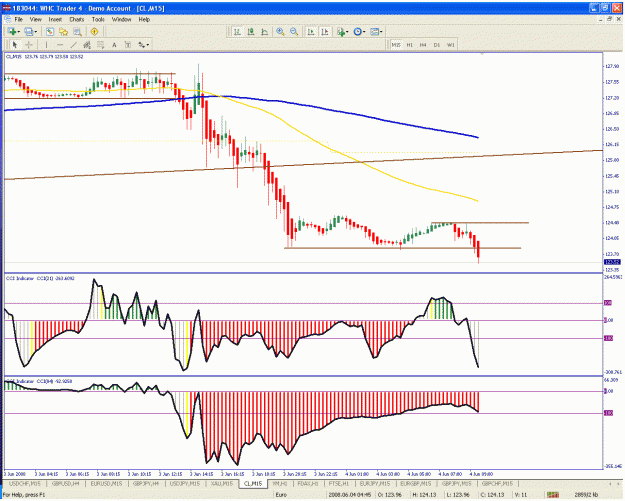
Task: Switch to the EURGBP,M15 chart tab
Action: click(415, 484)
